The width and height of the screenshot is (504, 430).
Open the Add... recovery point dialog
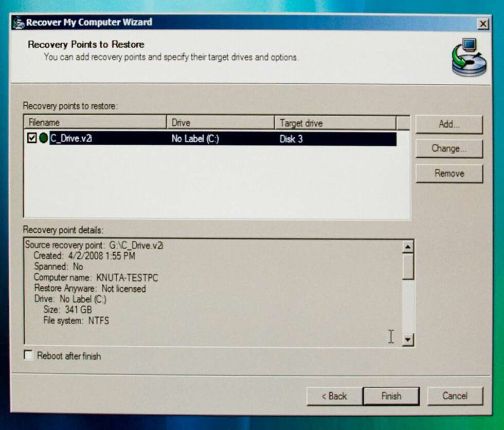(x=449, y=124)
